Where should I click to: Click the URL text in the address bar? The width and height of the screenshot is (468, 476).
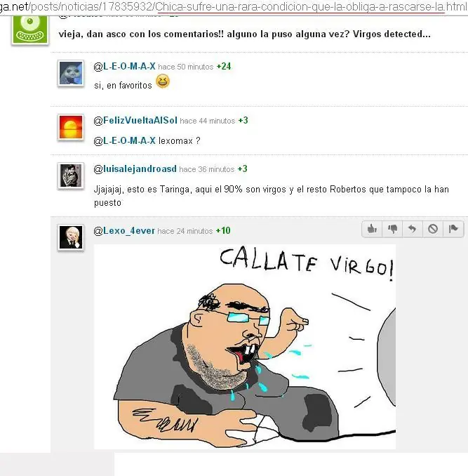pyautogui.click(x=234, y=7)
